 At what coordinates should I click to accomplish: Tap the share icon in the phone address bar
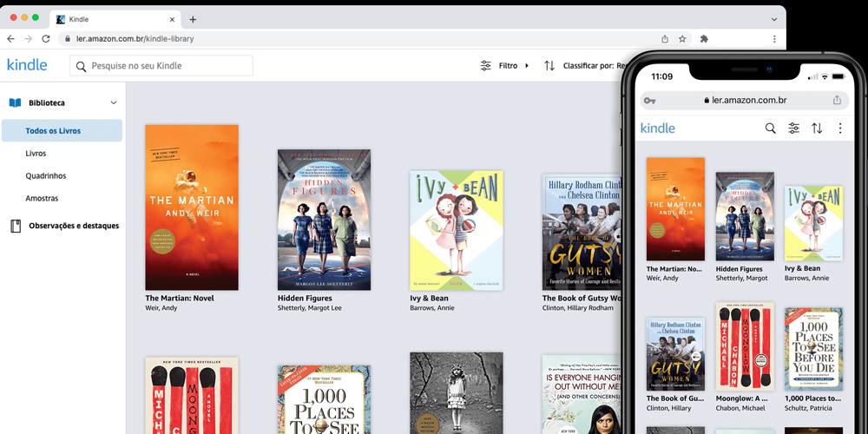(837, 101)
